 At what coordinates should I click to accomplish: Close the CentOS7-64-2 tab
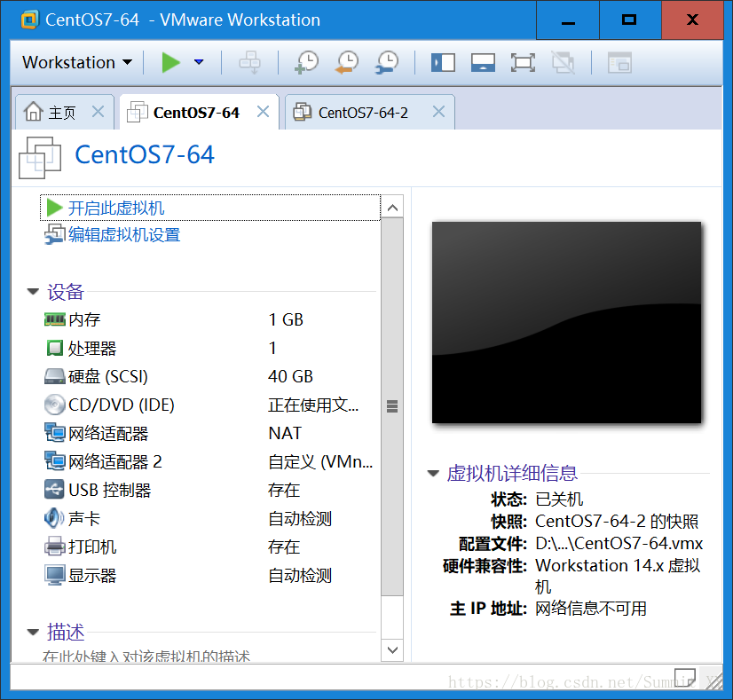[x=438, y=112]
